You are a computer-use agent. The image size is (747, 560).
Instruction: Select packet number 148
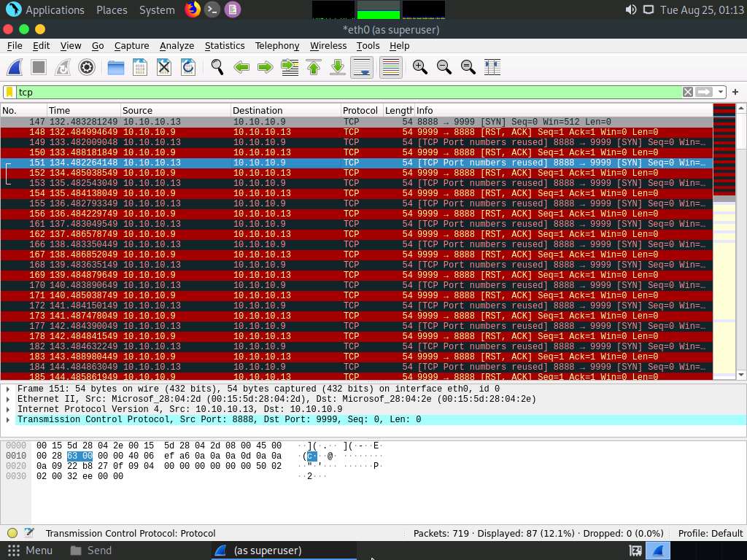pos(356,132)
